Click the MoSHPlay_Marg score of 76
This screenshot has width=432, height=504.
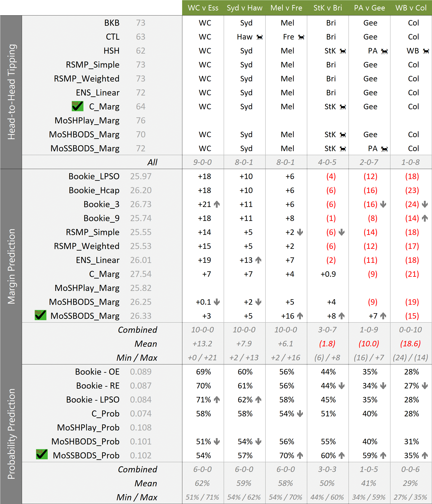click(x=141, y=121)
